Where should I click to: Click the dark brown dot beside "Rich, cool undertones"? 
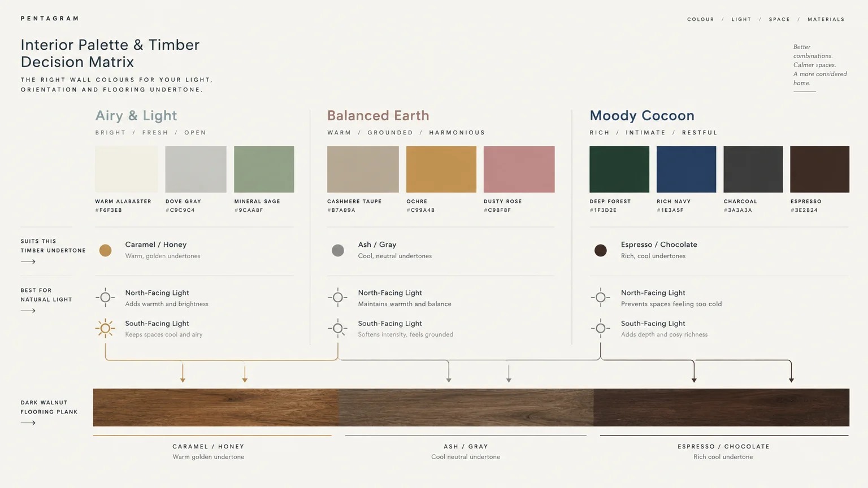click(x=601, y=250)
